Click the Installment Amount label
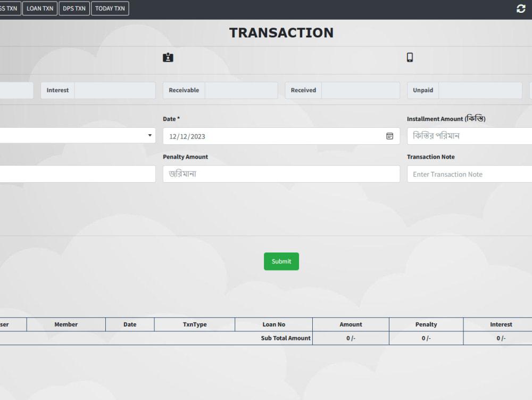 [446, 118]
